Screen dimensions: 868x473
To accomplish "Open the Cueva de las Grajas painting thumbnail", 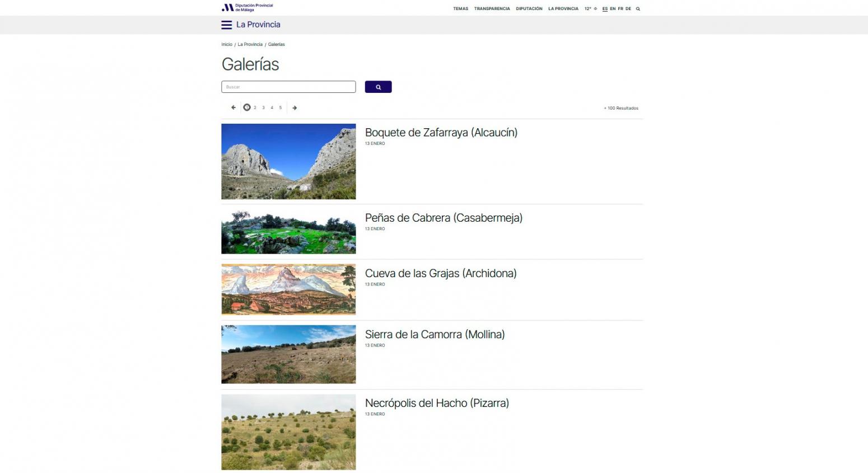I will pos(288,289).
